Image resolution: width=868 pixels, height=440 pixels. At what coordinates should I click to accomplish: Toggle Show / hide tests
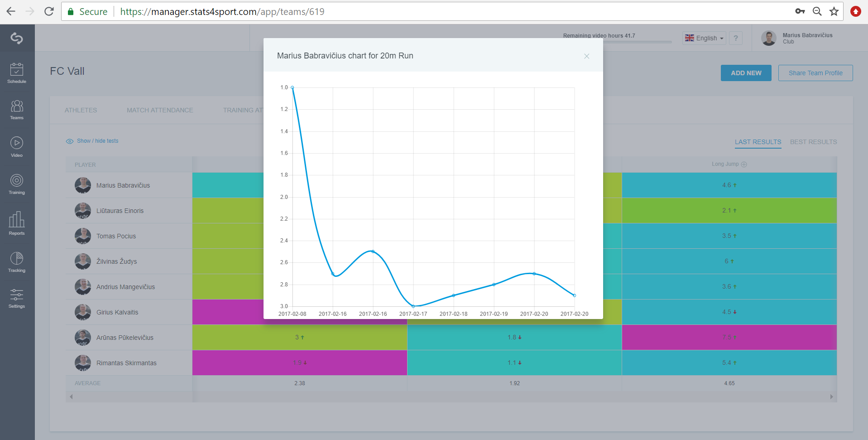92,141
